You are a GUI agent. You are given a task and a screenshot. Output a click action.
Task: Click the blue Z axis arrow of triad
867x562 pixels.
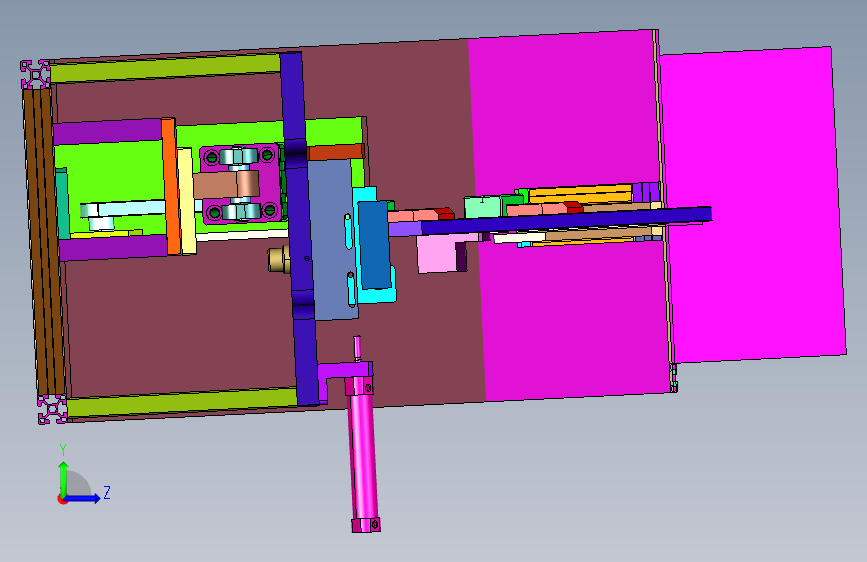click(83, 498)
